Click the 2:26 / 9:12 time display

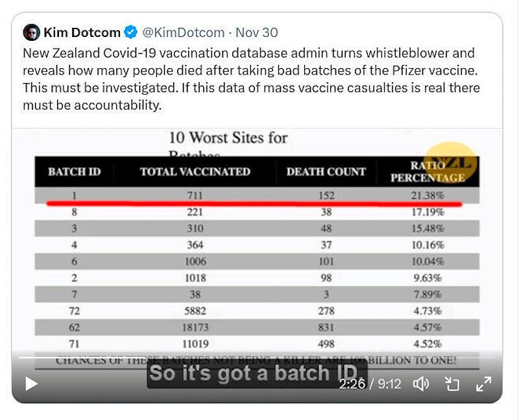coord(370,384)
